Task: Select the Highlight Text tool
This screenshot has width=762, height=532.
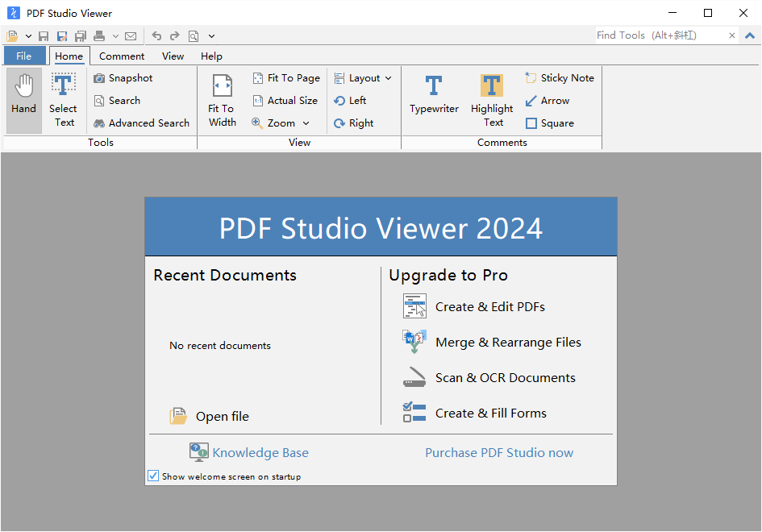Action: tap(492, 101)
